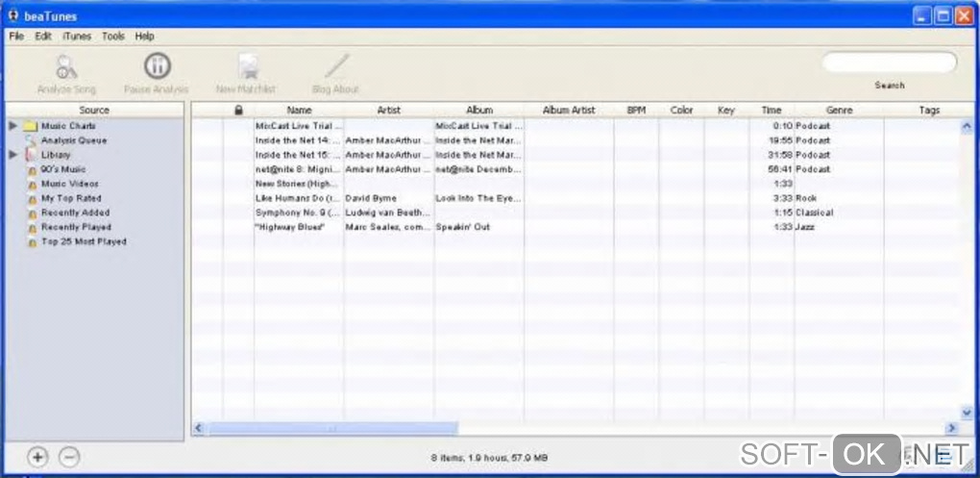The height and width of the screenshot is (478, 980).
Task: Select the "Highway Blues" song row
Action: click(x=575, y=226)
